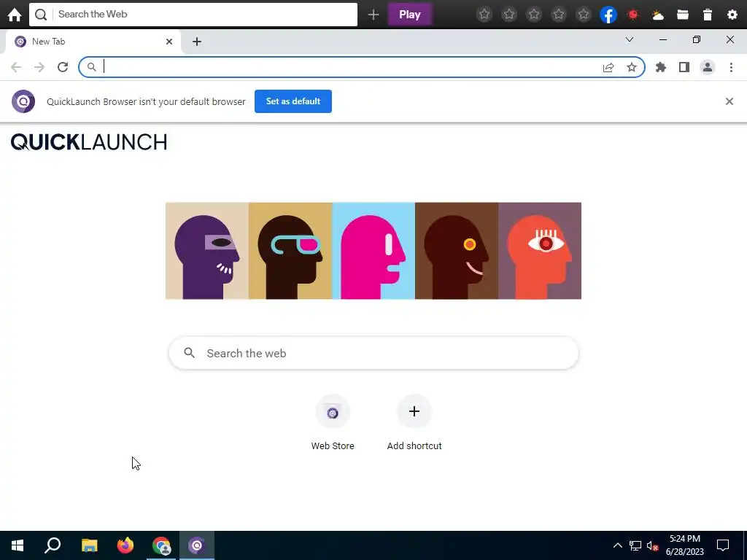Screen dimensions: 747x560
Task: Open the three-dot browser menu
Action: click(x=731, y=67)
